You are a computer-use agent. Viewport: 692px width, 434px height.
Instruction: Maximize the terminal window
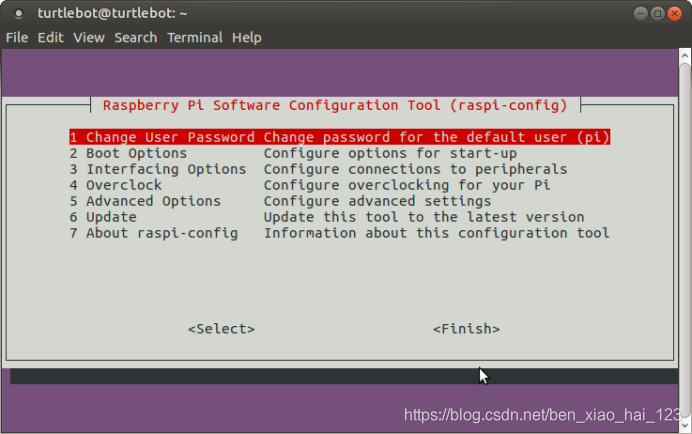click(658, 14)
